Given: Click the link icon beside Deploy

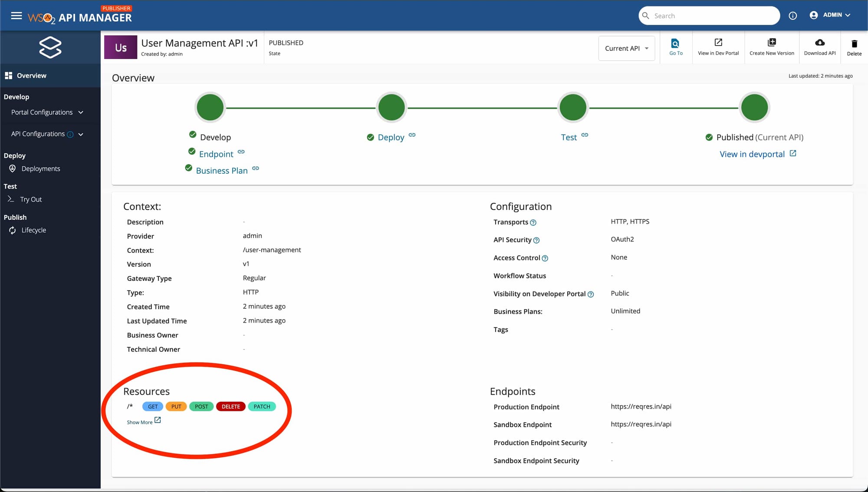Looking at the screenshot, I should click(x=412, y=135).
